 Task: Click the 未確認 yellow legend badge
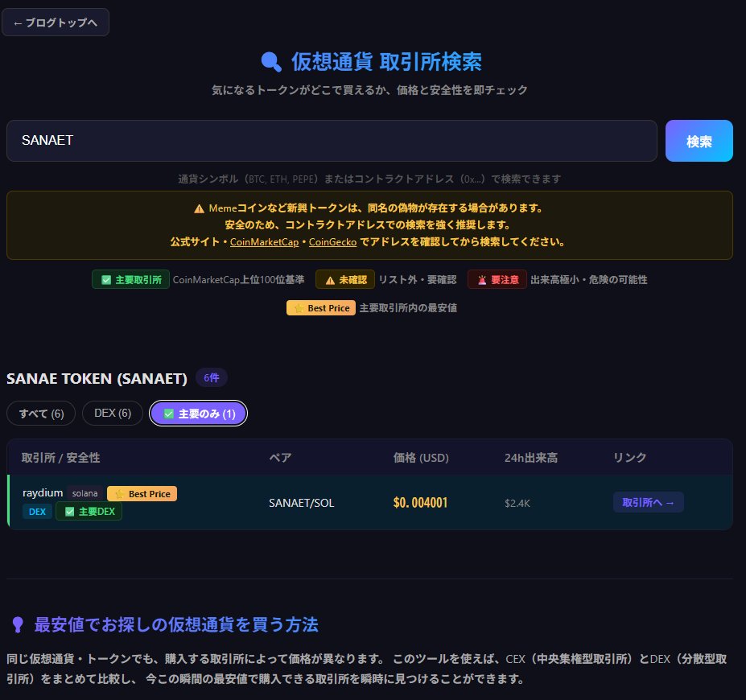345,280
